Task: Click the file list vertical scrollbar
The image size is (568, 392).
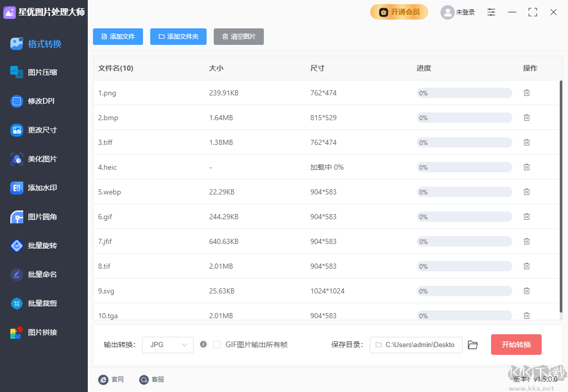Action: click(561, 196)
